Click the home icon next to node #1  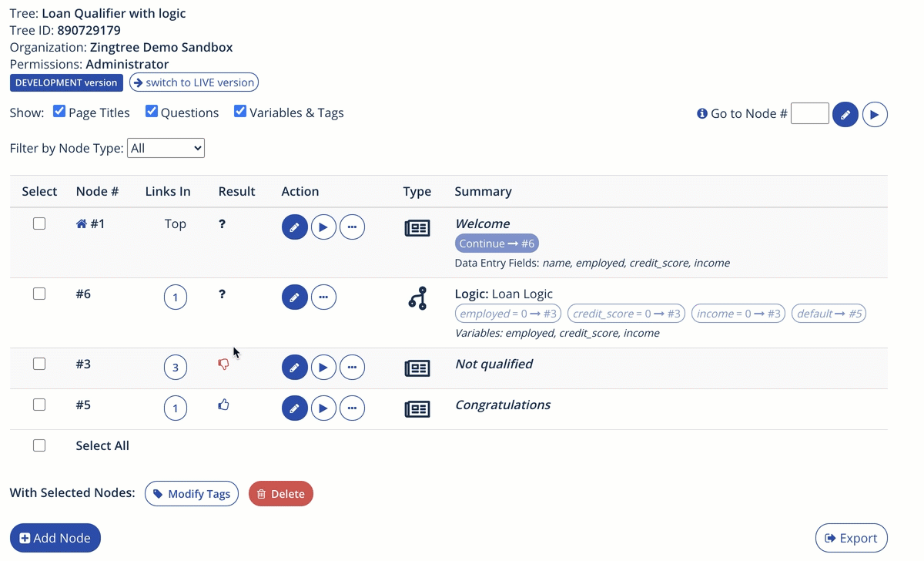tap(83, 223)
